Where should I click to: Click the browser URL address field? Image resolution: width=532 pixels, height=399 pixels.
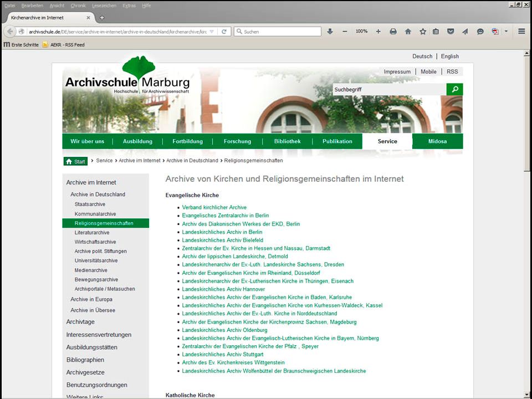tap(117, 32)
